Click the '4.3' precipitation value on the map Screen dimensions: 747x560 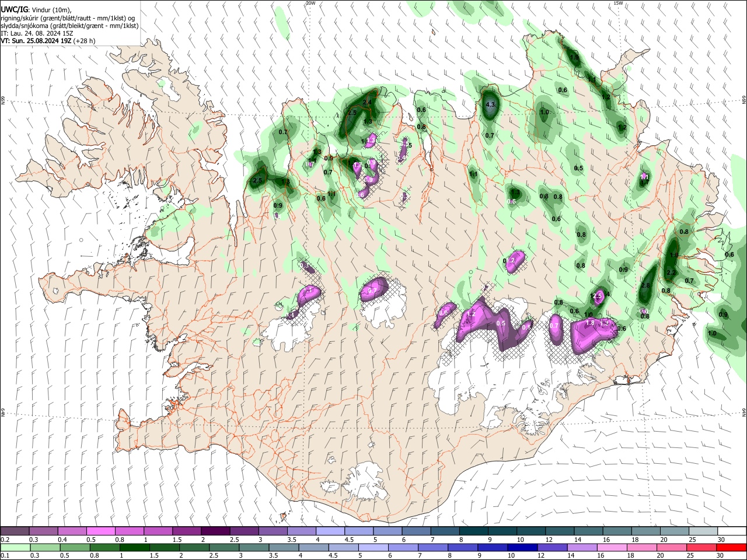tap(490, 104)
